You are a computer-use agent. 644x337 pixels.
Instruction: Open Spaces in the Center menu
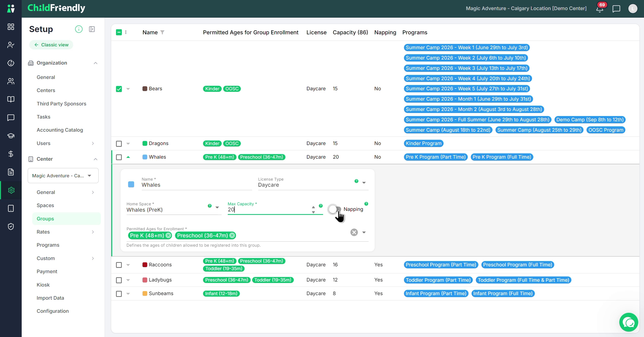click(x=45, y=205)
